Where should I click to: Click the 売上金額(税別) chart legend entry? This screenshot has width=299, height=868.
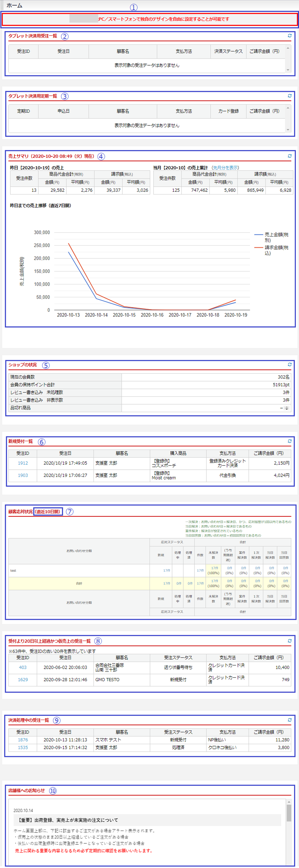point(272,237)
